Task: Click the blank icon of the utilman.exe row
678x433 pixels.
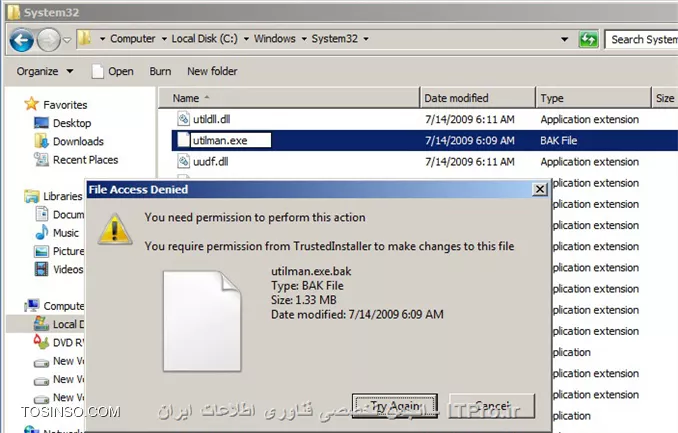Action: pyautogui.click(x=184, y=140)
